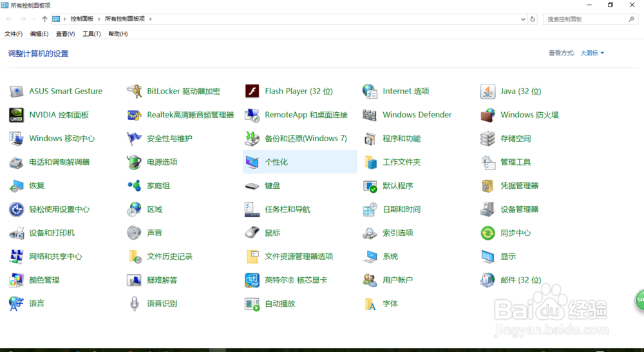Open the Windows Defender wall icon
644x352 pixels.
[370, 115]
